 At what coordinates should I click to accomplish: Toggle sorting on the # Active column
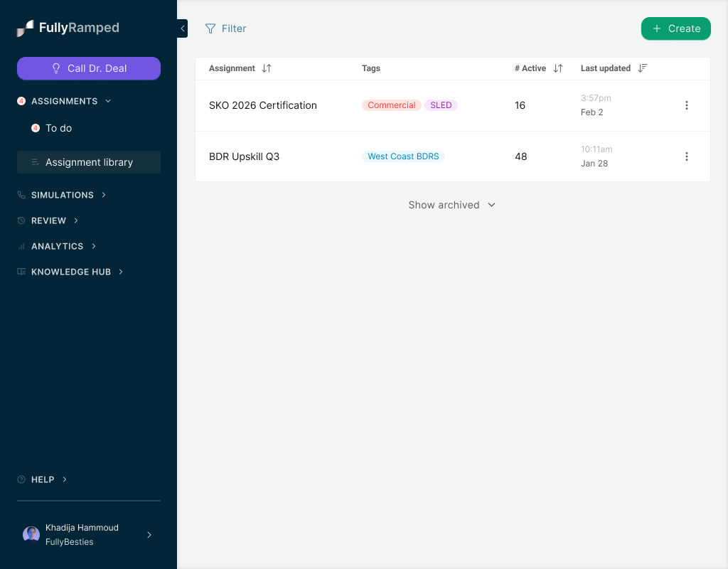click(560, 68)
